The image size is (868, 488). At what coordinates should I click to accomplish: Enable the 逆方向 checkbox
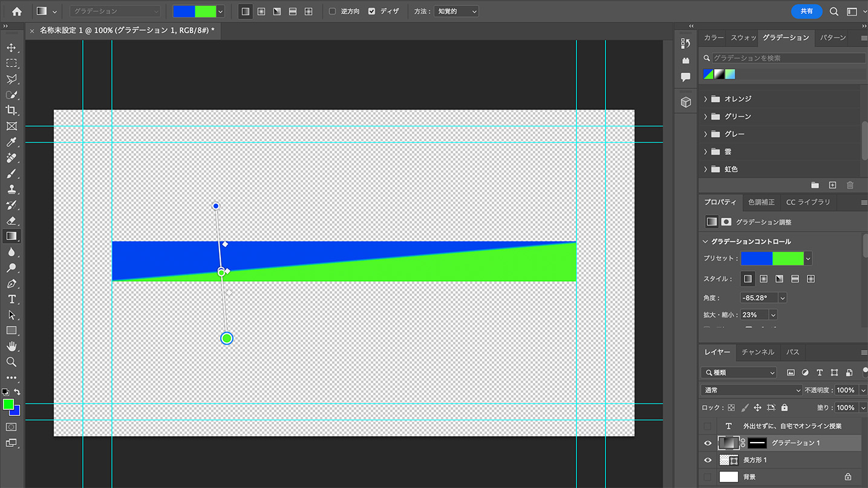(x=333, y=11)
